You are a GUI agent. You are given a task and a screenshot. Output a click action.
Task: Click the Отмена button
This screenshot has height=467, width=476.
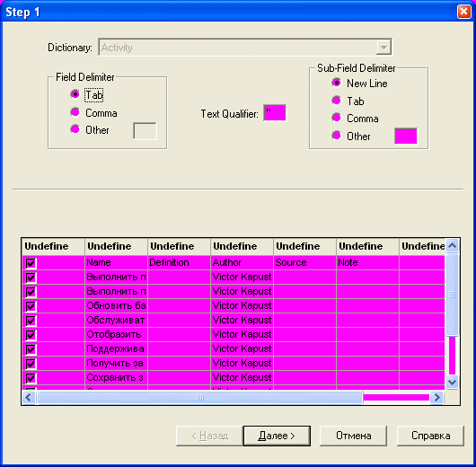coord(353,436)
